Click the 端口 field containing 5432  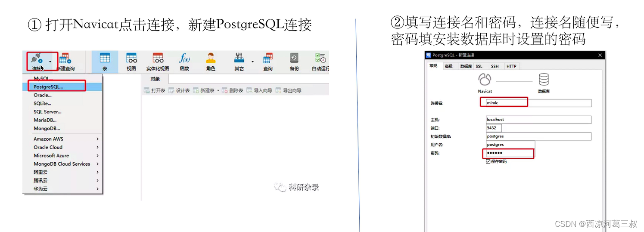[494, 128]
